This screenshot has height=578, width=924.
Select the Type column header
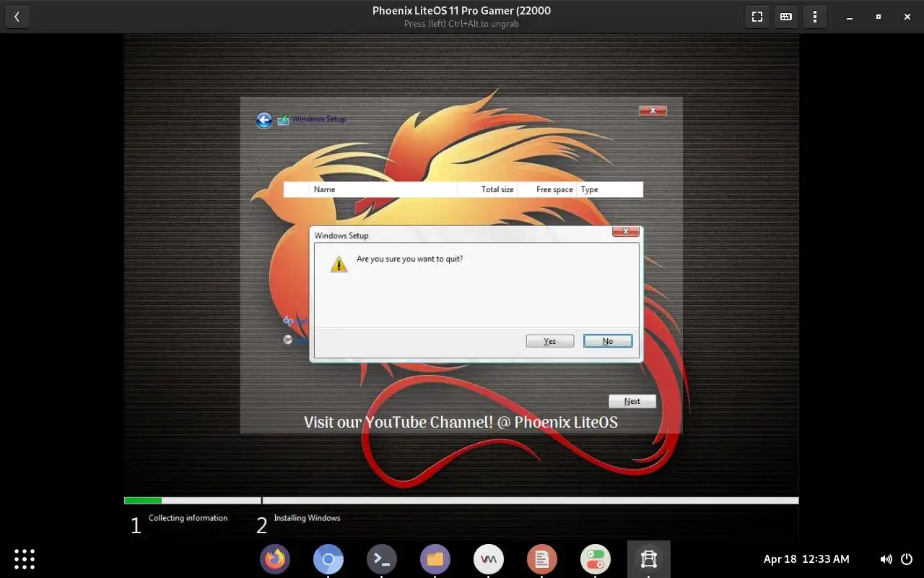tap(610, 189)
